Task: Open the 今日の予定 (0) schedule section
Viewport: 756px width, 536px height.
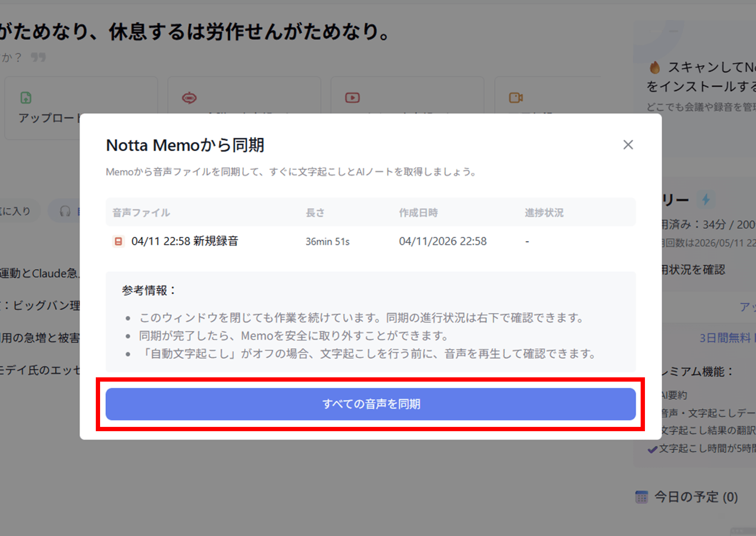Action: (695, 497)
